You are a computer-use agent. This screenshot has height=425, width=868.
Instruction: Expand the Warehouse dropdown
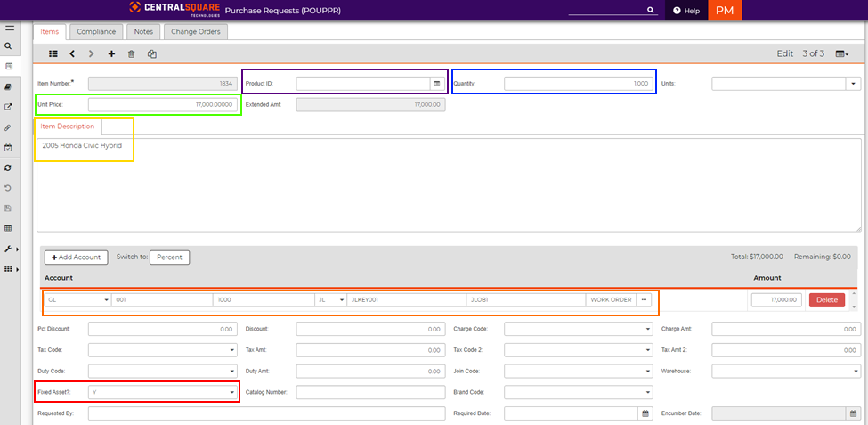tap(786, 372)
